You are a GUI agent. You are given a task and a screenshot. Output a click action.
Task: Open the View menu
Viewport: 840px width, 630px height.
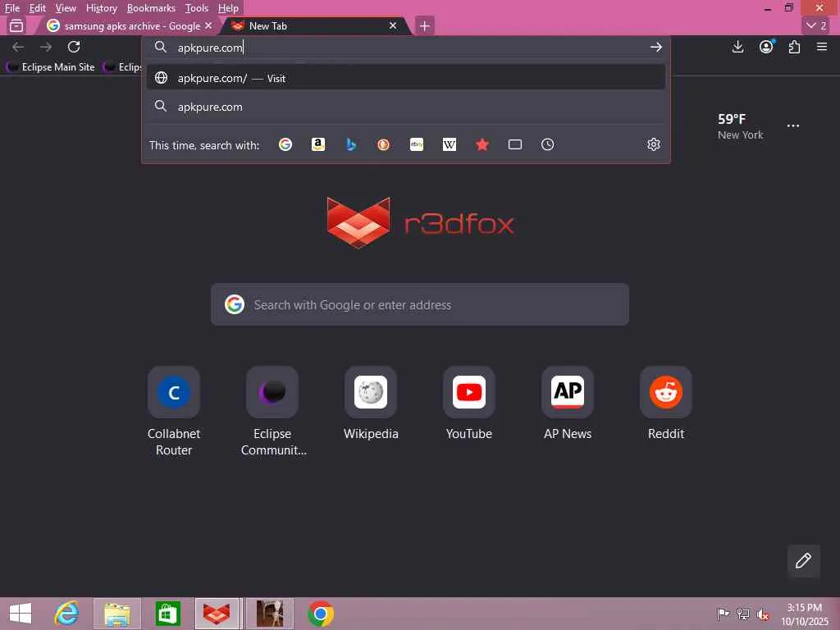(66, 8)
